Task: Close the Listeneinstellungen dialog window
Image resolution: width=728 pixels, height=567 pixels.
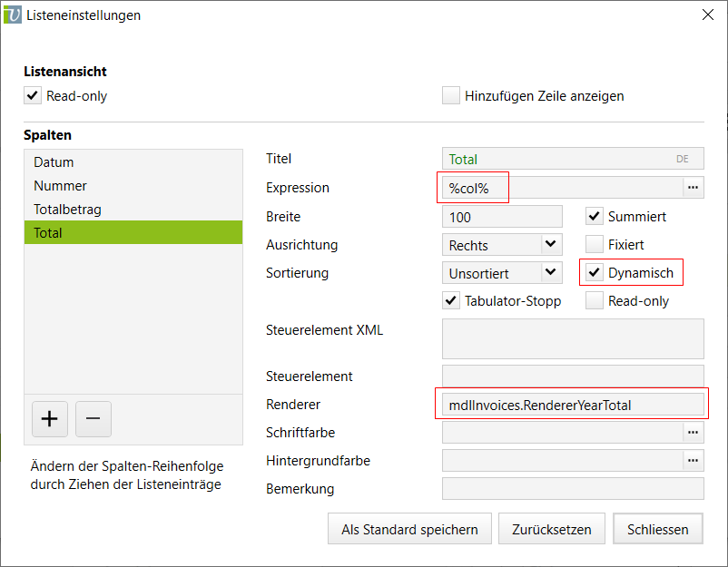Action: pos(708,15)
